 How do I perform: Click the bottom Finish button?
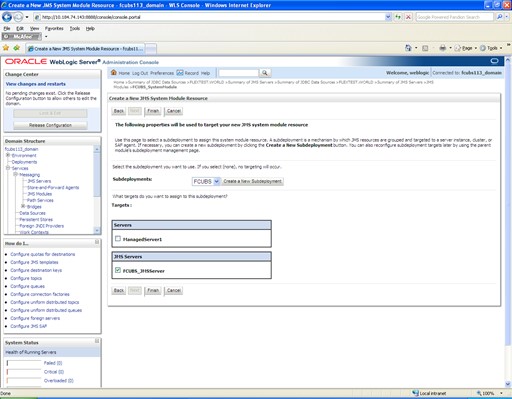click(153, 291)
